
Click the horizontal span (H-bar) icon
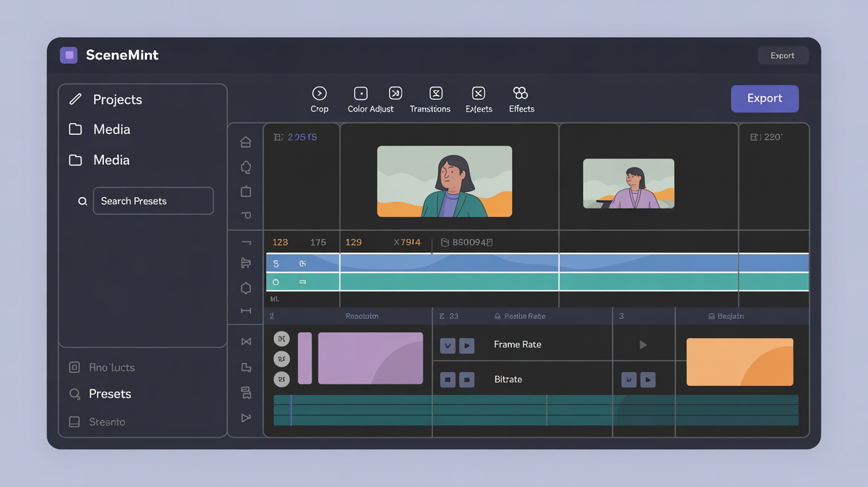pos(245,310)
